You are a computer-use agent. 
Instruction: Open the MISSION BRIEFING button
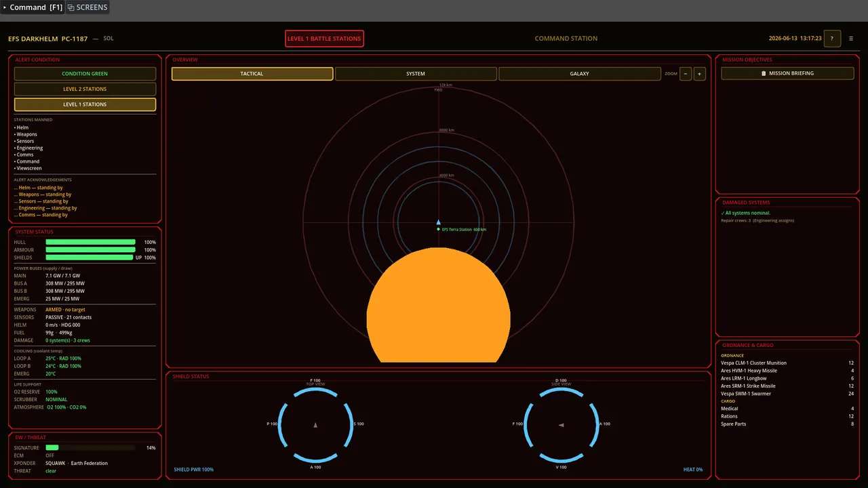point(787,73)
